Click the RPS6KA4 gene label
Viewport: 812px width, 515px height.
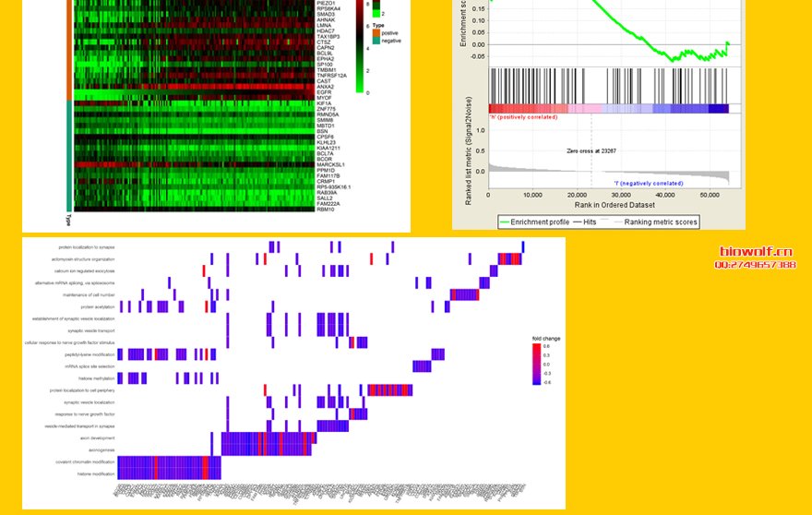coord(328,9)
